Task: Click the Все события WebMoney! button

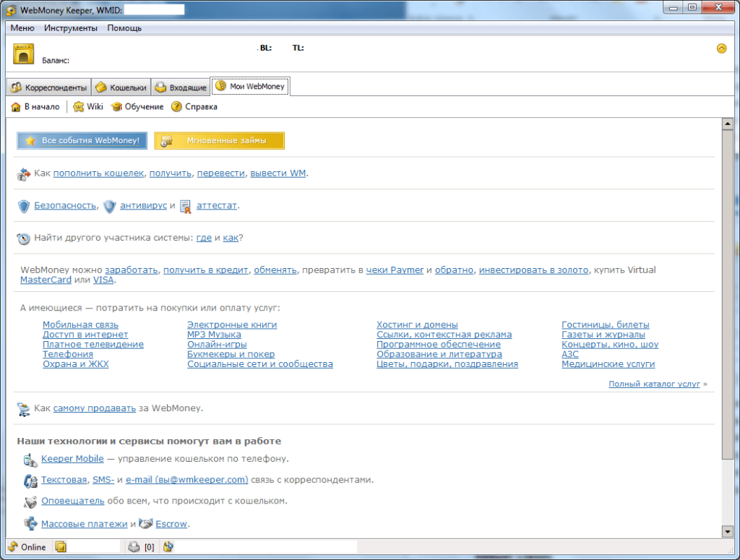Action: [x=82, y=141]
